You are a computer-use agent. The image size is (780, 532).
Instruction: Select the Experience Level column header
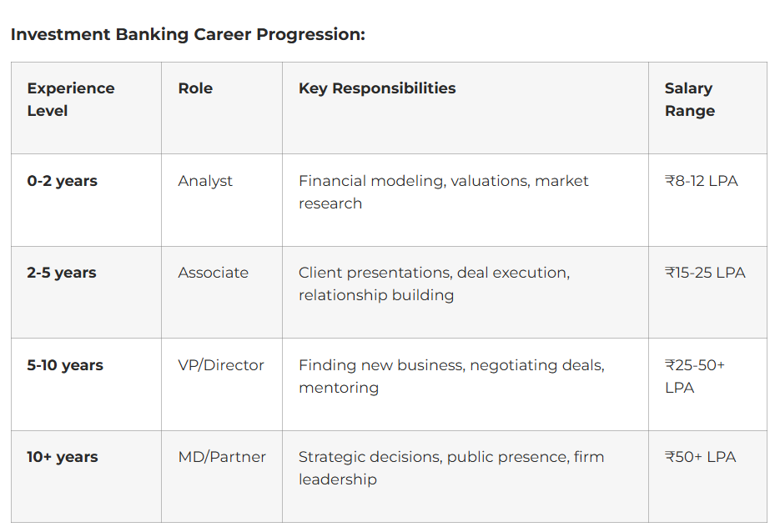pos(71,99)
